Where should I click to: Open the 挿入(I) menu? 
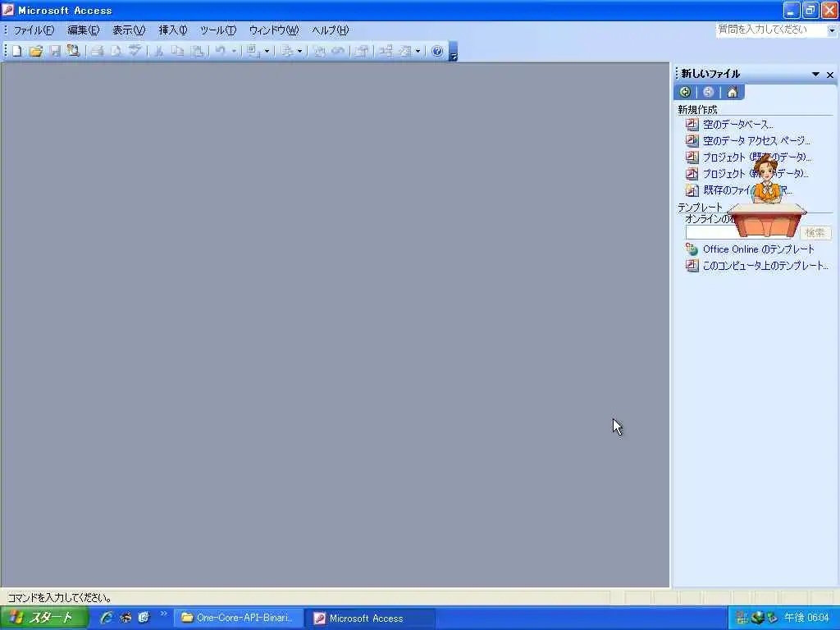[173, 30]
